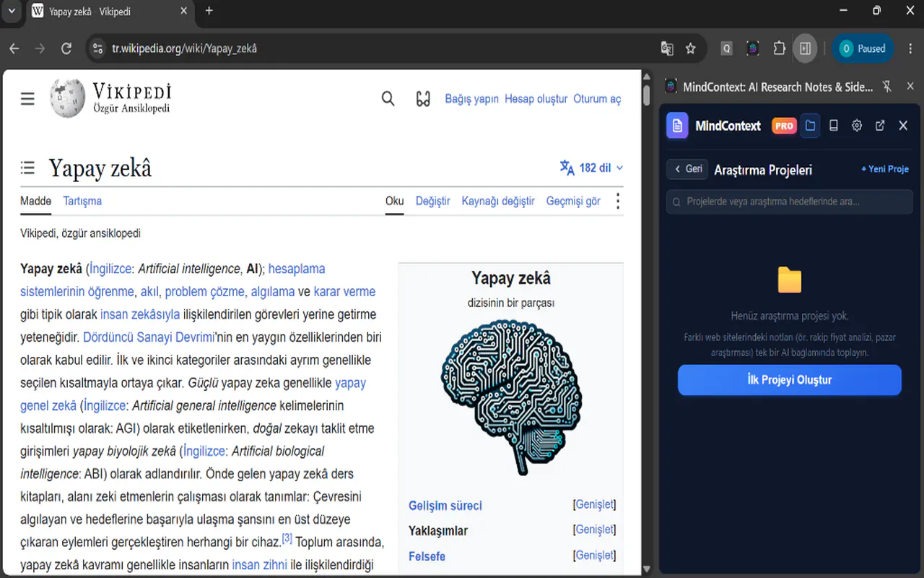Click the folder projects icon in MindContext header
924x578 pixels.
tap(810, 126)
